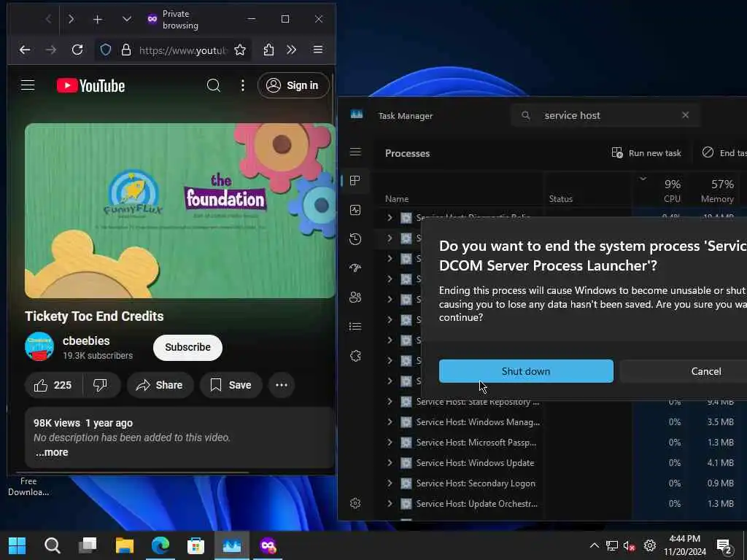Click Task Manager search field 'service host'
This screenshot has width=747, height=560.
pyautogui.click(x=605, y=115)
